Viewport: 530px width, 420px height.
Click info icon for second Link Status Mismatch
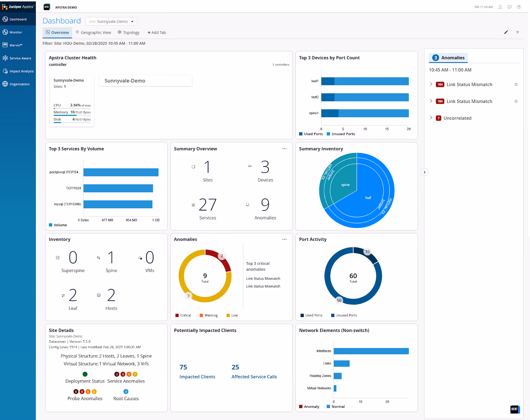(516, 101)
